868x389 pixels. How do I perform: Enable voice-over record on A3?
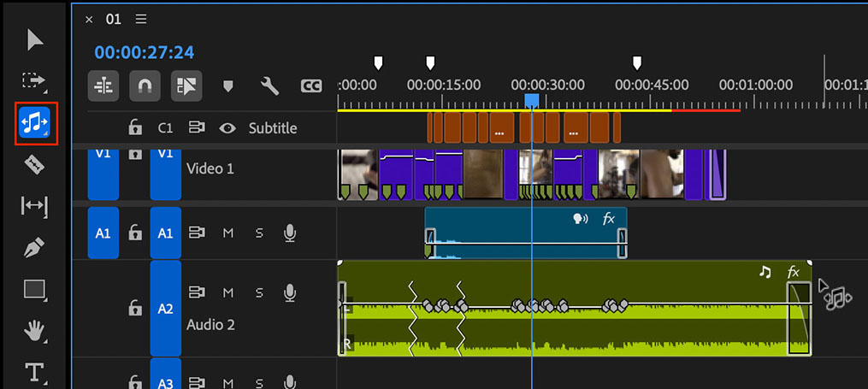[x=290, y=382]
